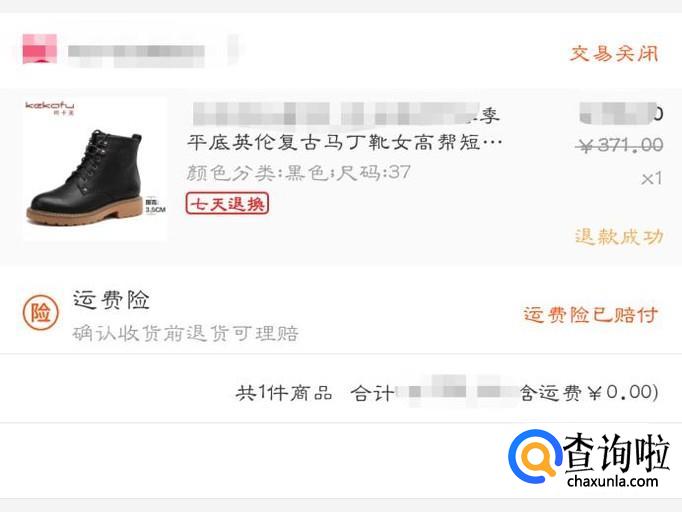Click the ×1 quantity label
Viewport: 682px width, 512px height.
(x=652, y=178)
